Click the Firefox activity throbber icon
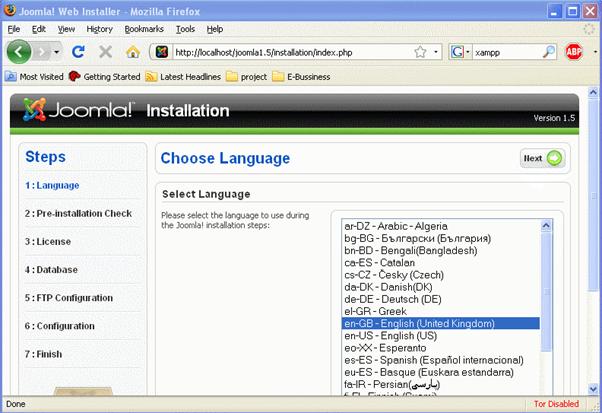602x413 pixels. 589,29
